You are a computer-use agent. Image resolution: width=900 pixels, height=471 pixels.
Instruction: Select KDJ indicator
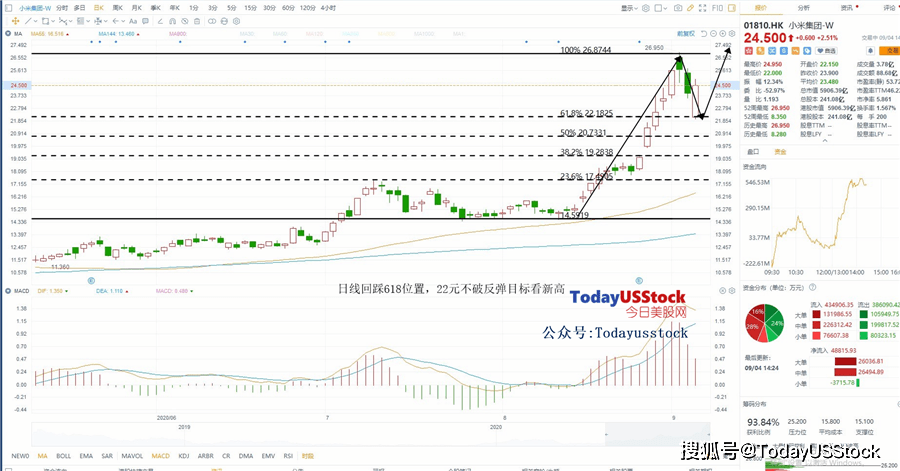click(x=184, y=456)
